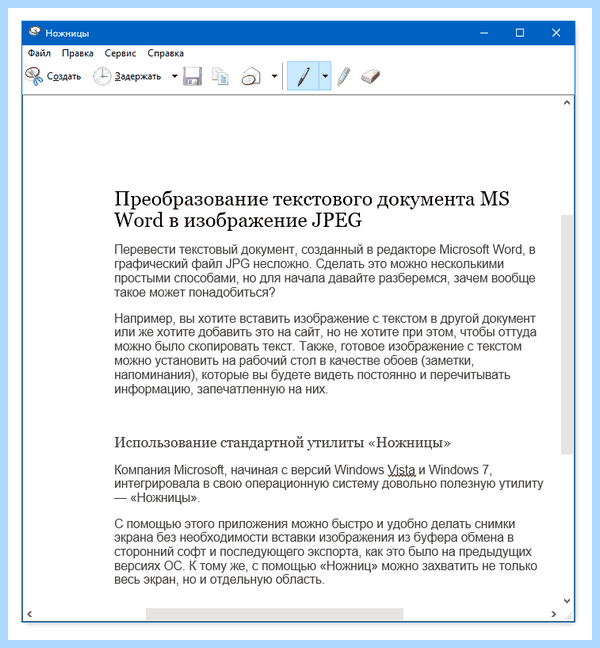The width and height of the screenshot is (600, 648).
Task: Save the snip with the floppy disk icon
Action: [193, 76]
